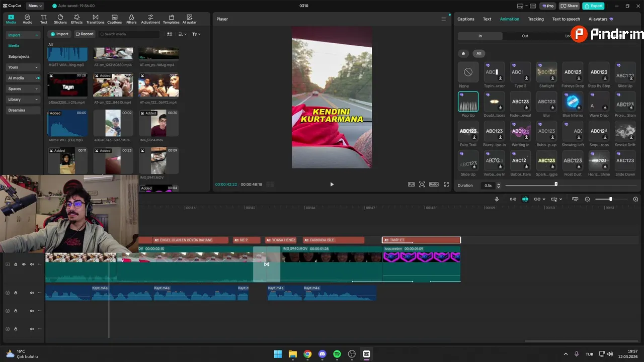Screen dimensions: 644x362
Task: Open more options for the main video track
Action: (x=40, y=264)
